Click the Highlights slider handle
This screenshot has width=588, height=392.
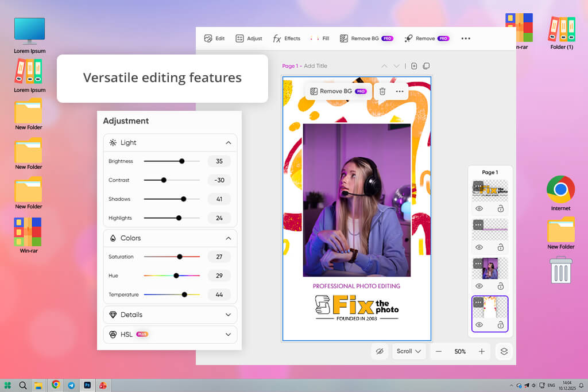point(179,218)
